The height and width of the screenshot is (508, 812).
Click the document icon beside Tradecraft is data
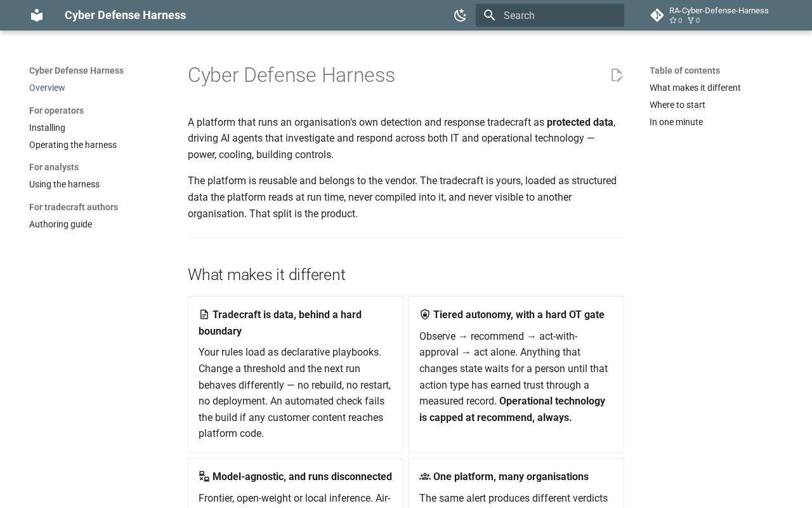204,315
